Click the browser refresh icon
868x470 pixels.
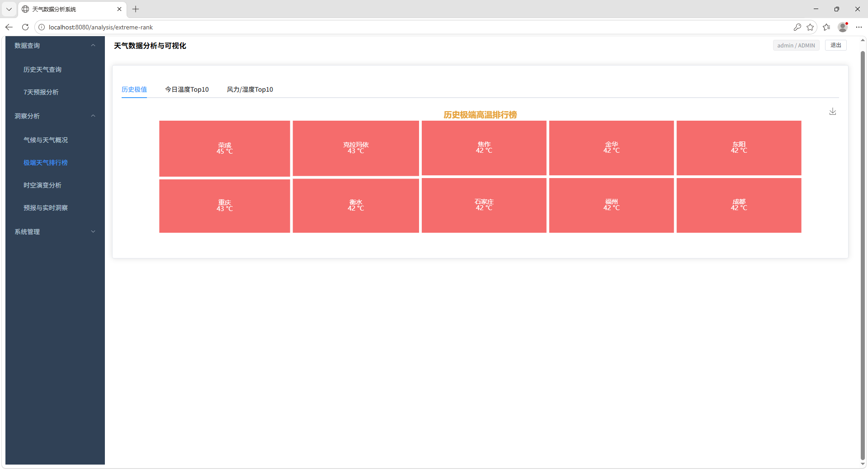pyautogui.click(x=25, y=27)
